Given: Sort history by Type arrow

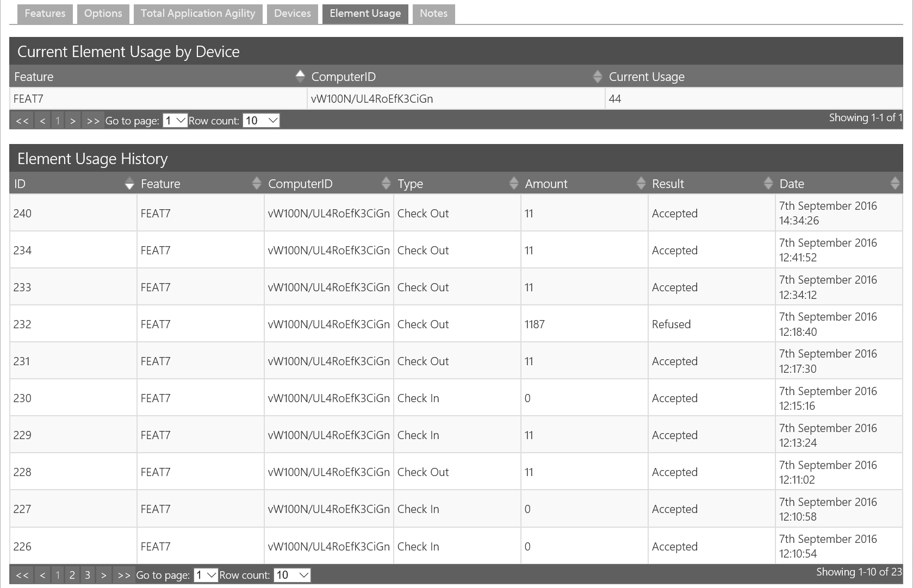Looking at the screenshot, I should 514,184.
